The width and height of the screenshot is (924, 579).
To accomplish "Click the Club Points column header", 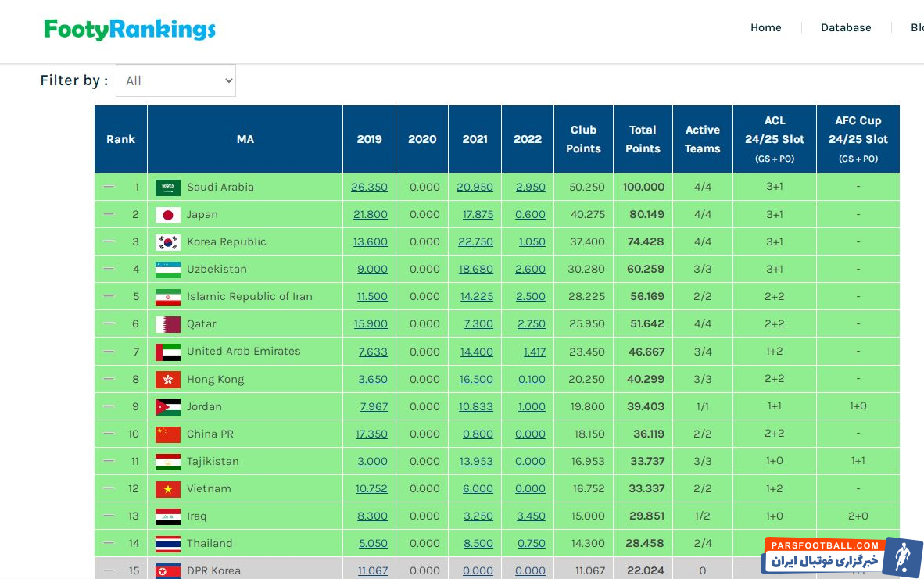I will click(x=583, y=139).
